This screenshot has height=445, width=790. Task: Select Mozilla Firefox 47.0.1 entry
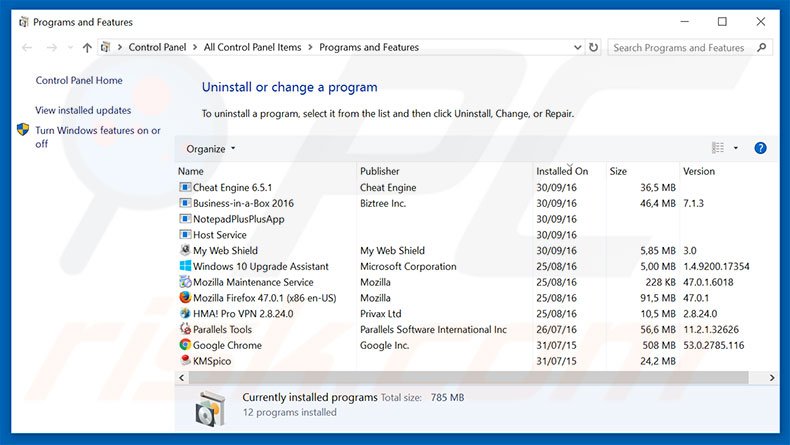(265, 297)
